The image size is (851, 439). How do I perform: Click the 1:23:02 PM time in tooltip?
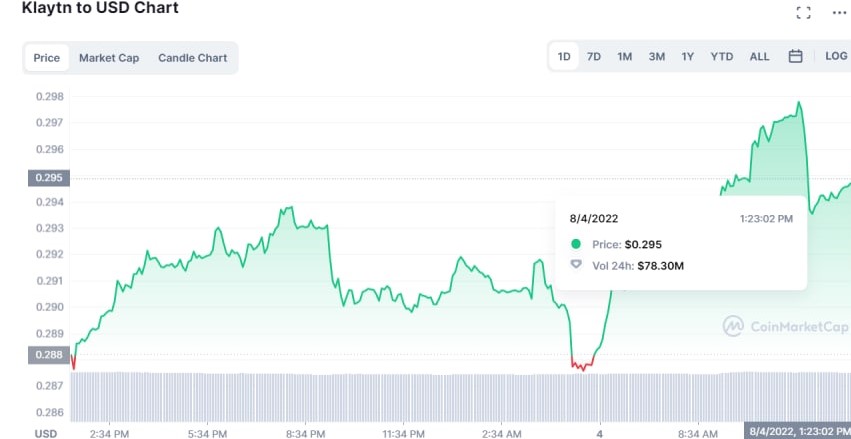tap(766, 219)
